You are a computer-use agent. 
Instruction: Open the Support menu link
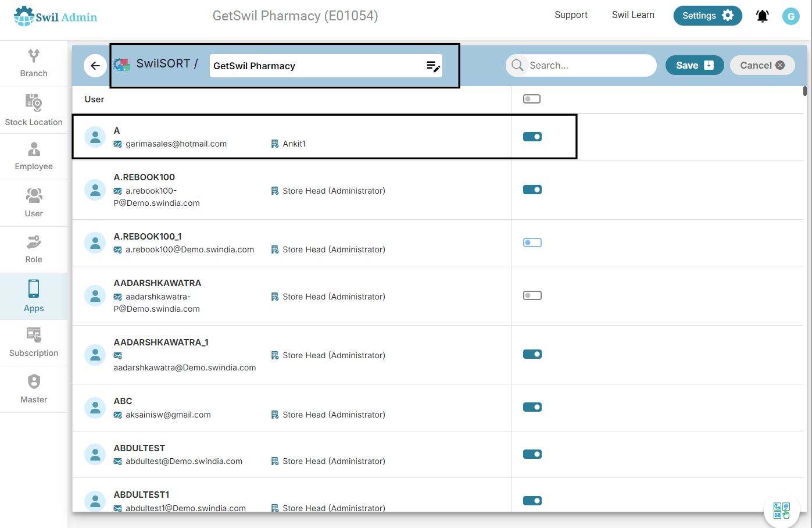pyautogui.click(x=571, y=15)
